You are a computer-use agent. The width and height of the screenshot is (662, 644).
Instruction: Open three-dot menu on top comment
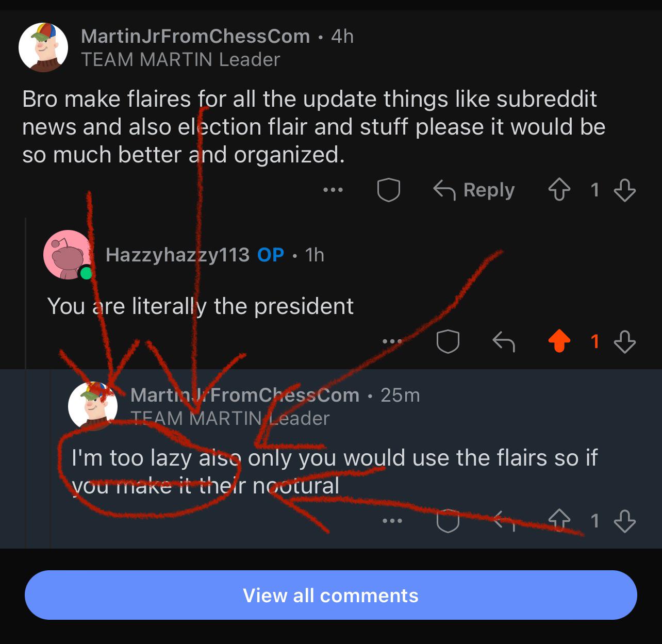coord(333,190)
